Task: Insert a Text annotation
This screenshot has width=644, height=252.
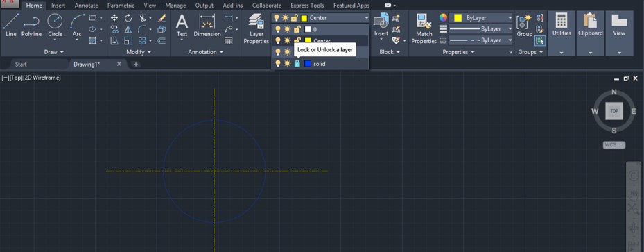Action: (182, 25)
